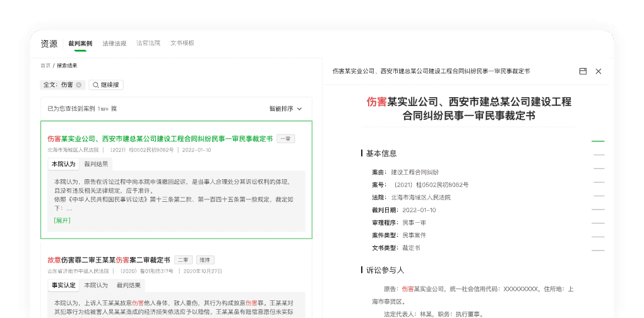
Task: Switch to the 裁判案例 tab
Action: [80, 44]
